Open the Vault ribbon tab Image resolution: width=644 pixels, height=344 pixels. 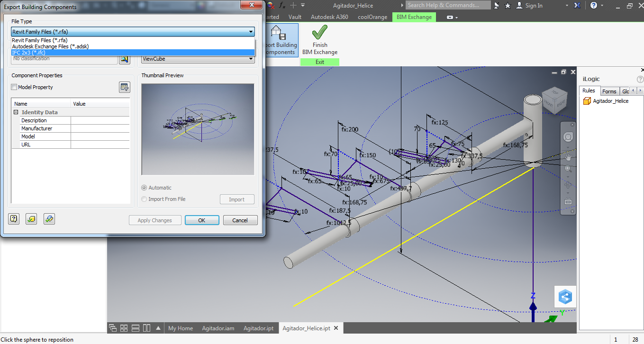coord(295,17)
